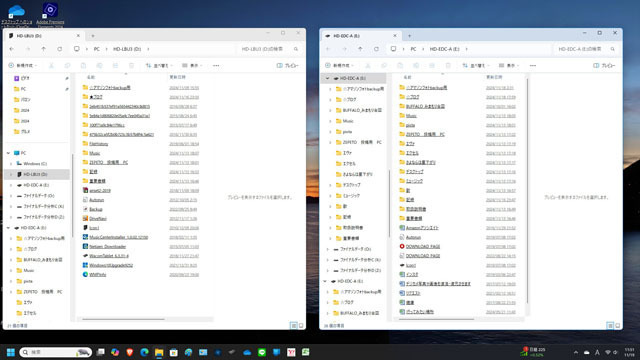Click horizontal scrollbar in HD-EDC-A file list
The image size is (640, 360).
pyautogui.click(x=436, y=319)
